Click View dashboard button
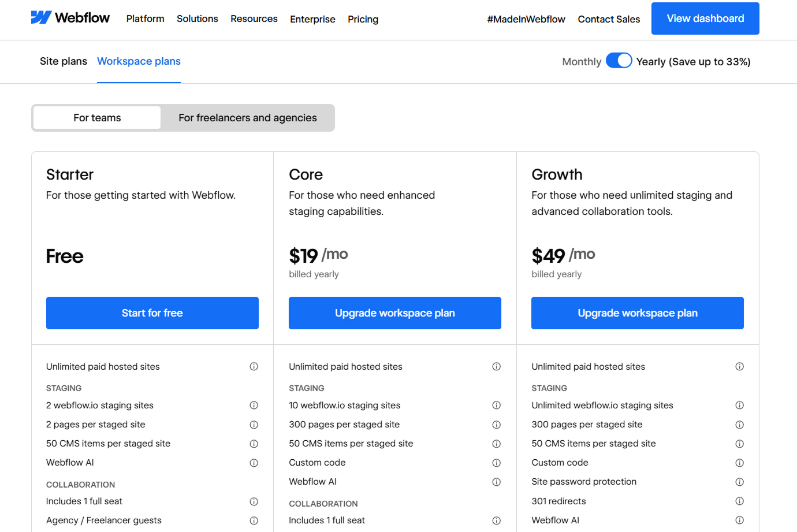Viewport: 797px width, 532px height. point(705,18)
